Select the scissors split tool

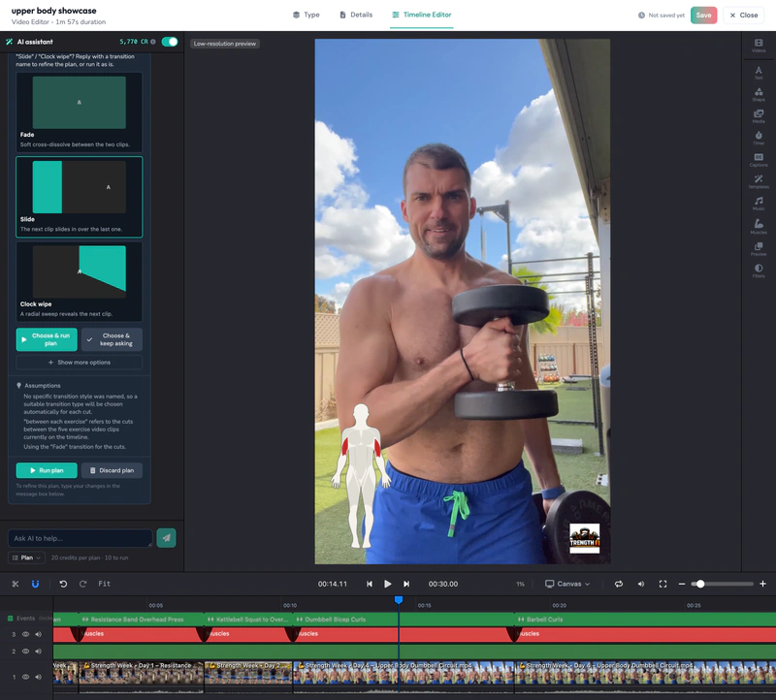(x=16, y=584)
